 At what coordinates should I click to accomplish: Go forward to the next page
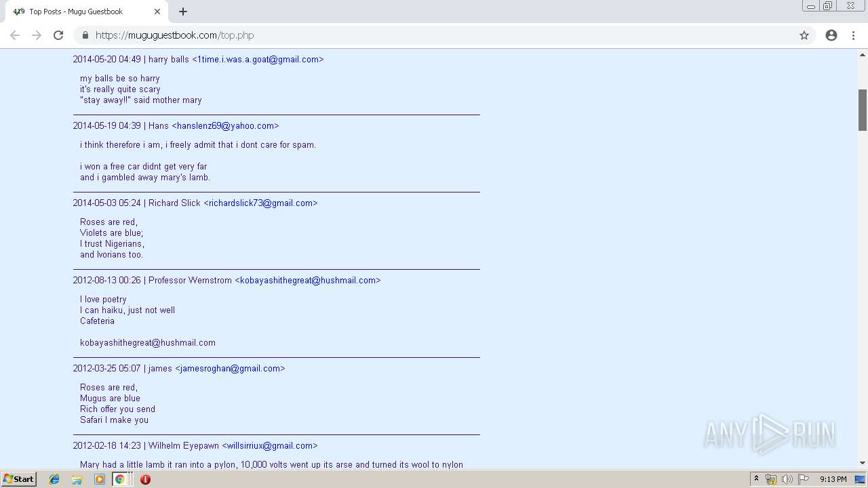(x=37, y=35)
